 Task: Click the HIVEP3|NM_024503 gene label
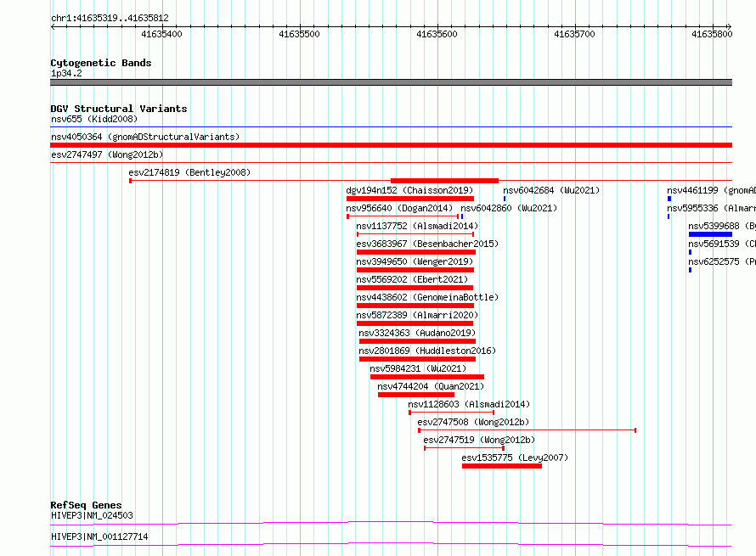pos(92,515)
